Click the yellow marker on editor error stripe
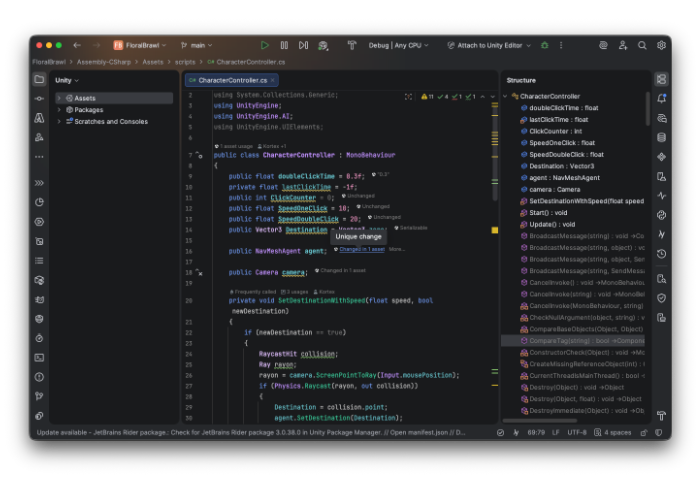696x493 pixels. pyautogui.click(x=494, y=230)
